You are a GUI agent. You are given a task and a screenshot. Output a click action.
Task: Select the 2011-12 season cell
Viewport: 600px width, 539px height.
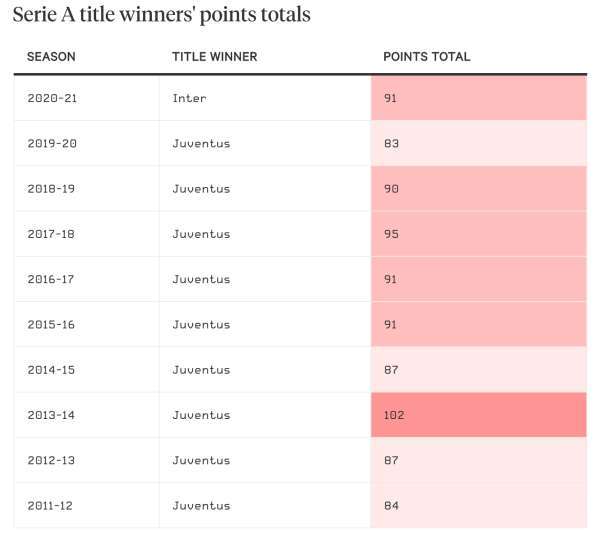coord(86,506)
